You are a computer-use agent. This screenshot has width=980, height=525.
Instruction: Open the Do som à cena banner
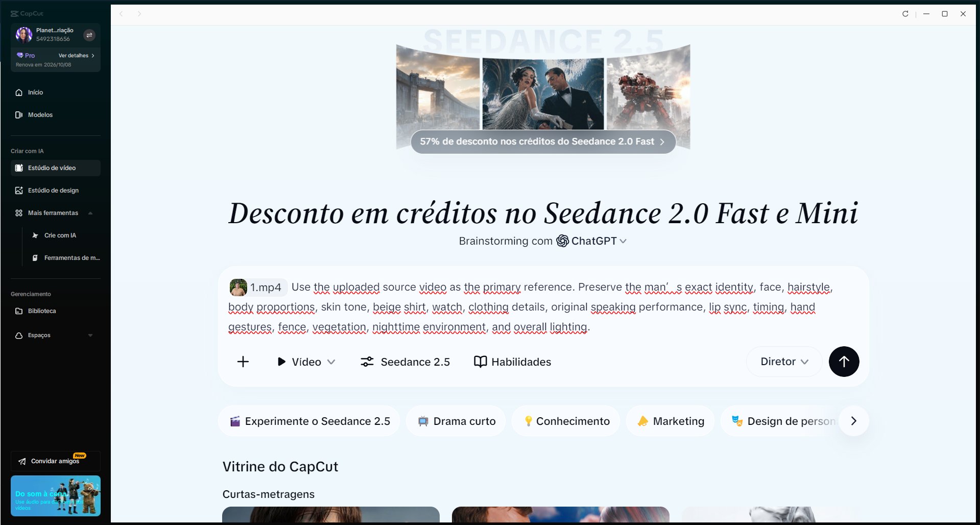pyautogui.click(x=55, y=496)
